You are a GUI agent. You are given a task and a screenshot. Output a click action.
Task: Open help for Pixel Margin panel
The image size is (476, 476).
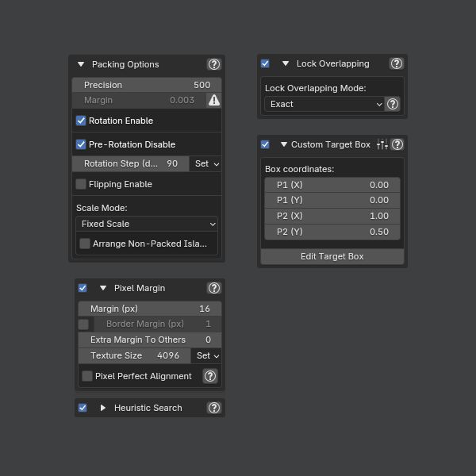click(x=214, y=288)
